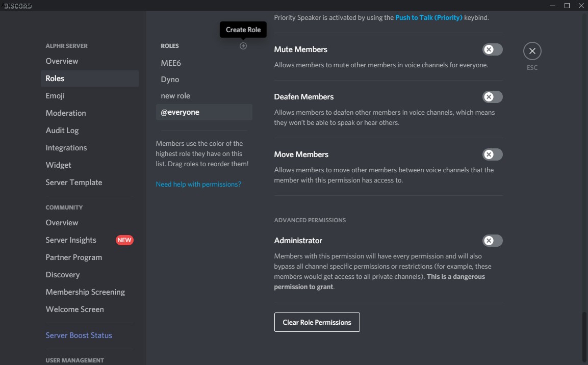Toggle the Mute Members permission
Image resolution: width=588 pixels, height=365 pixels.
(x=492, y=49)
